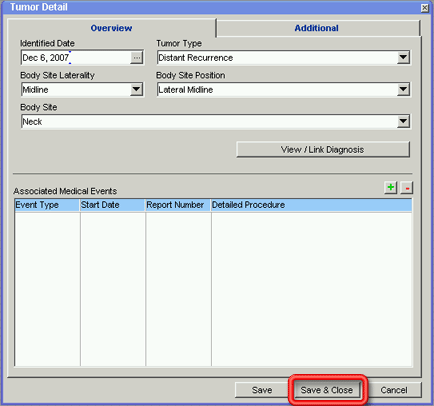Sort by the Event Type column header
434x406 pixels.
click(x=47, y=205)
